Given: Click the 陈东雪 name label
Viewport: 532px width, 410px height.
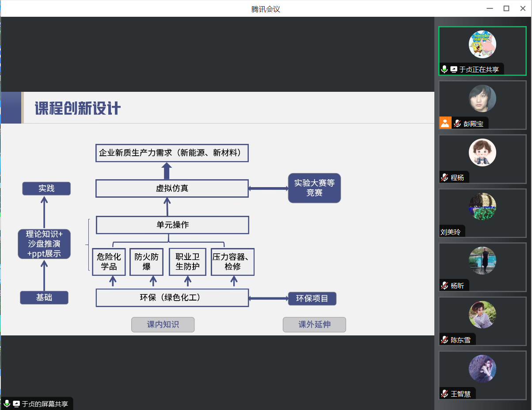Looking at the screenshot, I should pos(460,340).
